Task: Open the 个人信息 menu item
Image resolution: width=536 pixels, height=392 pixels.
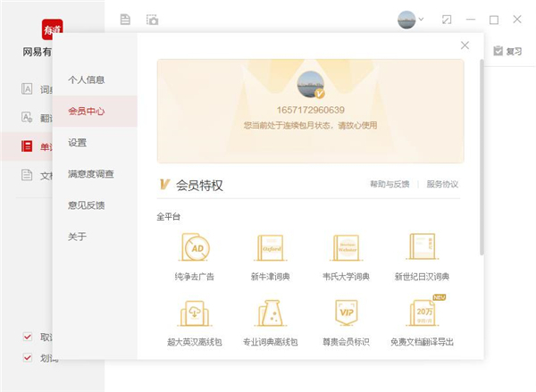Action: (87, 79)
